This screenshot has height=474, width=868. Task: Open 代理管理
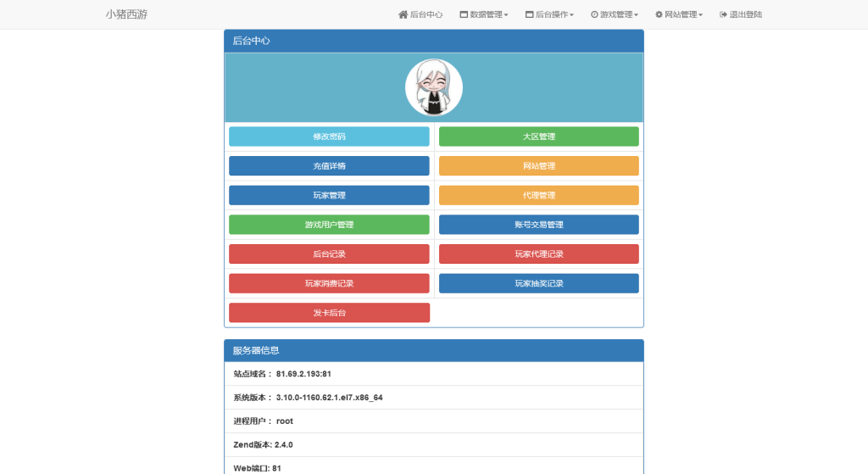click(539, 195)
